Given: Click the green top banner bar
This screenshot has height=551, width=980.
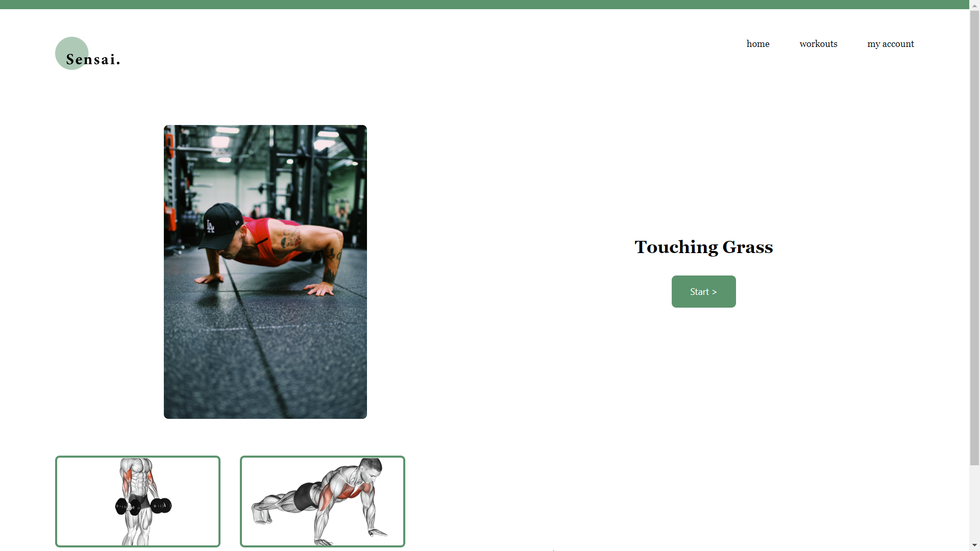Looking at the screenshot, I should (x=484, y=5).
